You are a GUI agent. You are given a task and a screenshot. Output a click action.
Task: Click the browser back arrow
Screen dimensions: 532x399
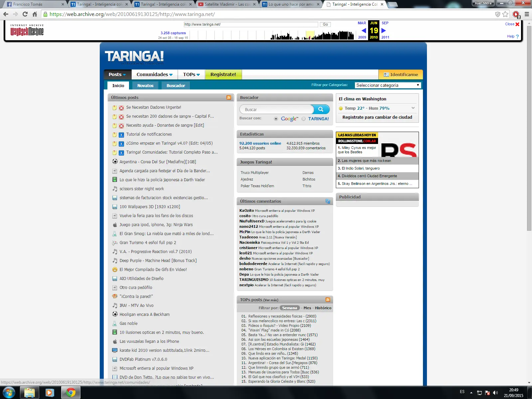(x=6, y=14)
